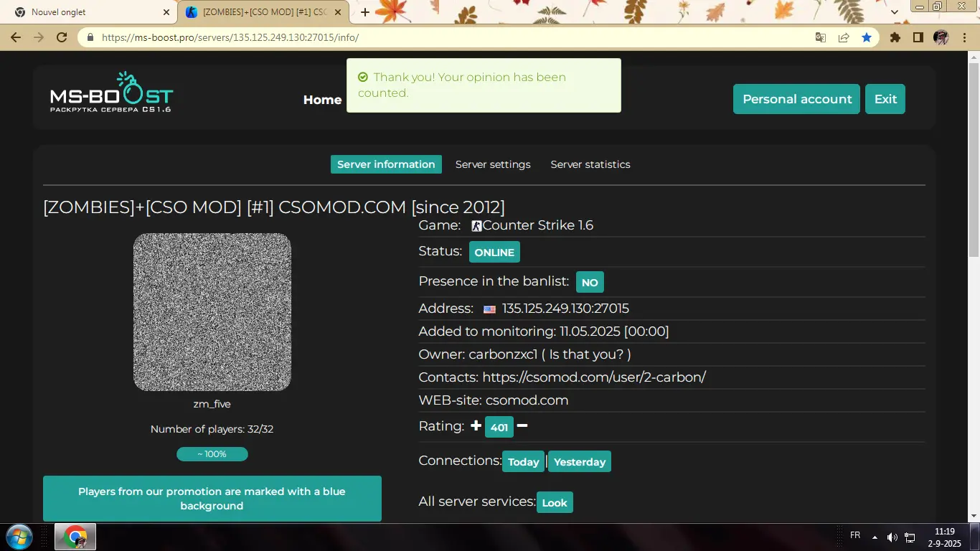The height and width of the screenshot is (551, 980).
Task: Switch to the Server settings tab
Action: [x=493, y=164]
